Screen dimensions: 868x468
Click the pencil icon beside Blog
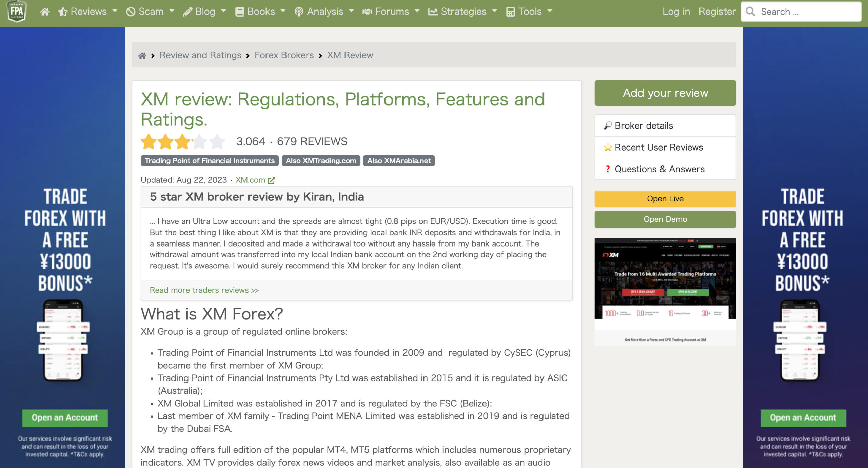187,12
